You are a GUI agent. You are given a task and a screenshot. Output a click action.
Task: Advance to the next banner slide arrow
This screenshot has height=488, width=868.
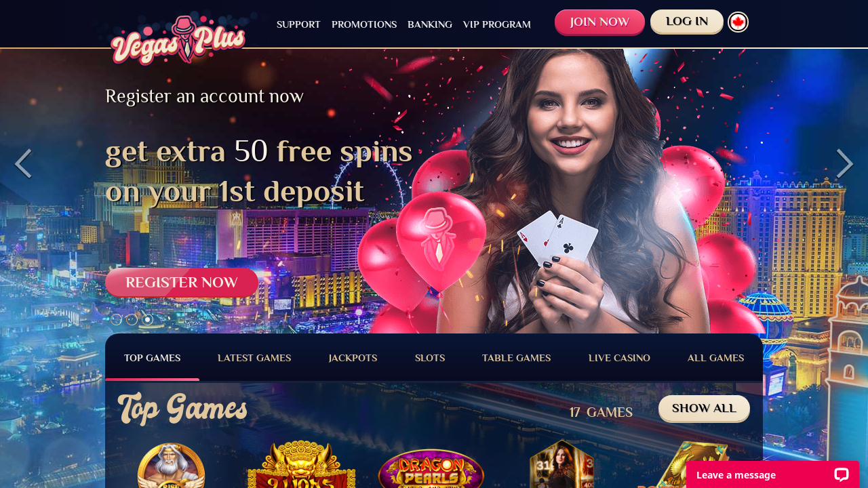[x=844, y=163]
